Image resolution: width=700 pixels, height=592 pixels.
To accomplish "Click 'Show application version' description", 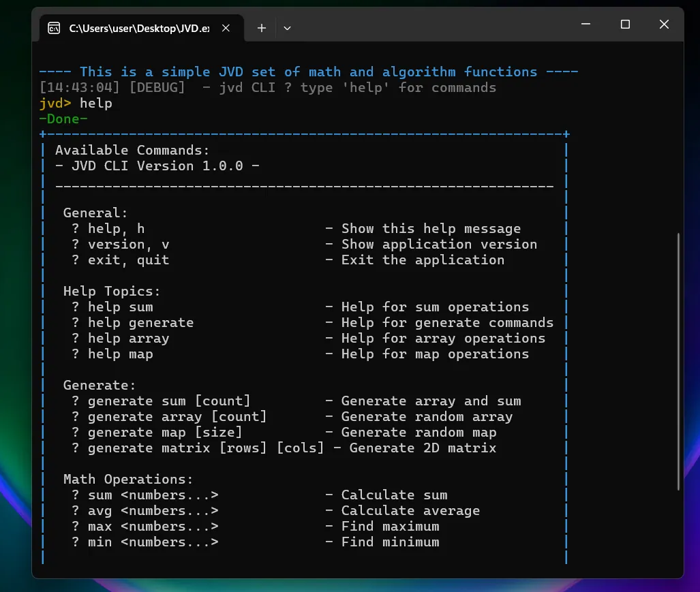I will pyautogui.click(x=439, y=245).
